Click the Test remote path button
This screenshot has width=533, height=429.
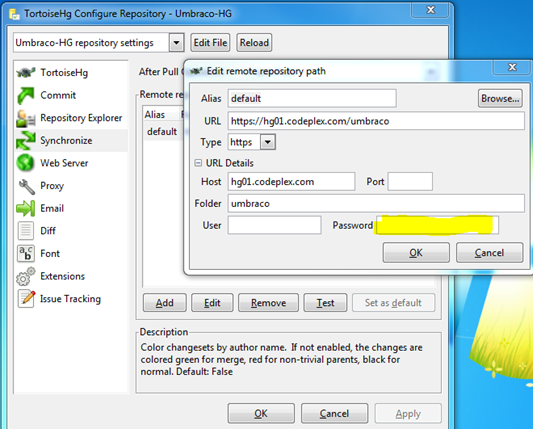[x=325, y=303]
